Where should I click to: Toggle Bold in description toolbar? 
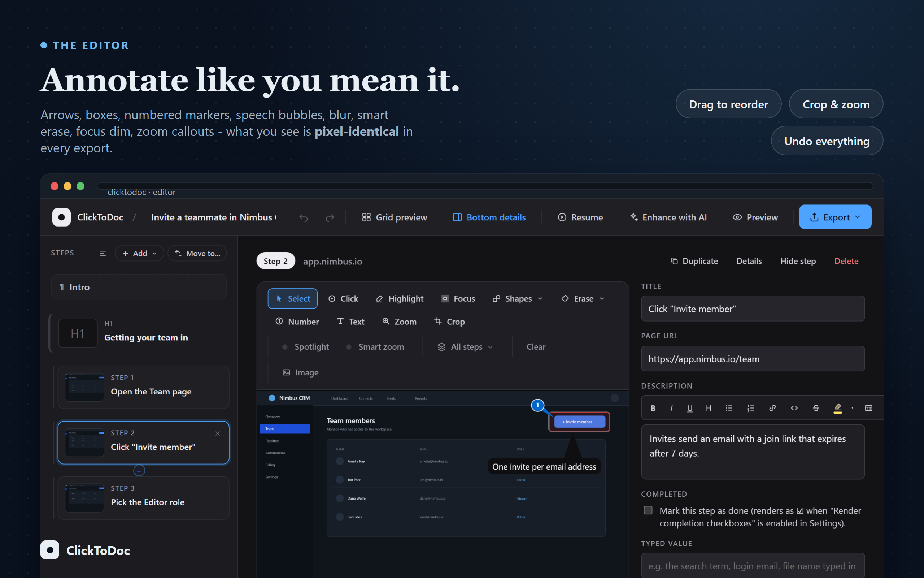653,408
